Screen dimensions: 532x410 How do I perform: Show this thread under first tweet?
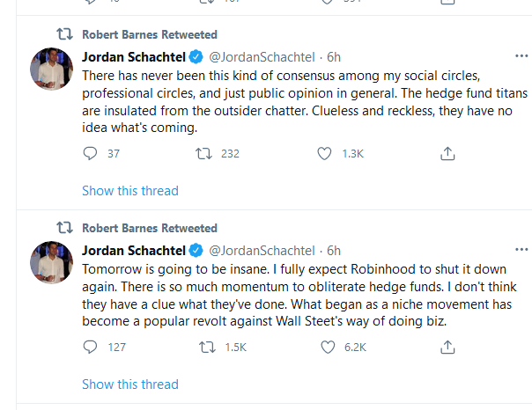(x=130, y=191)
